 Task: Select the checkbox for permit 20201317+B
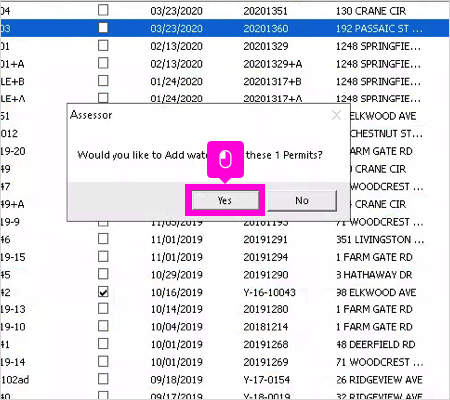point(103,81)
